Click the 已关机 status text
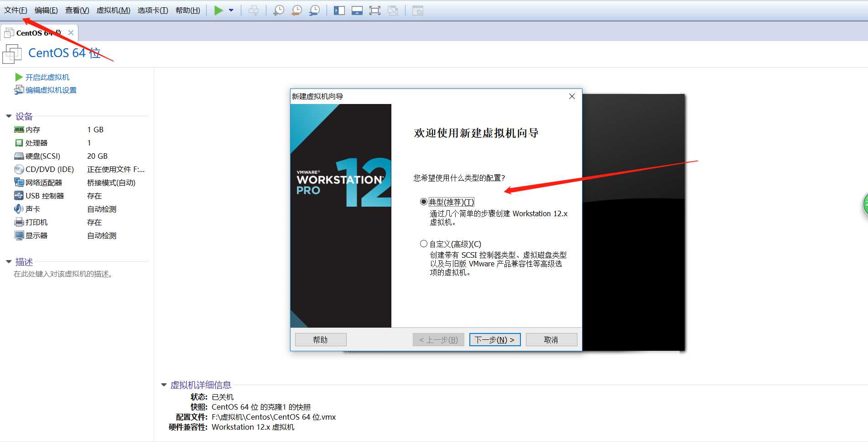The height and width of the screenshot is (442, 868). pyautogui.click(x=223, y=397)
